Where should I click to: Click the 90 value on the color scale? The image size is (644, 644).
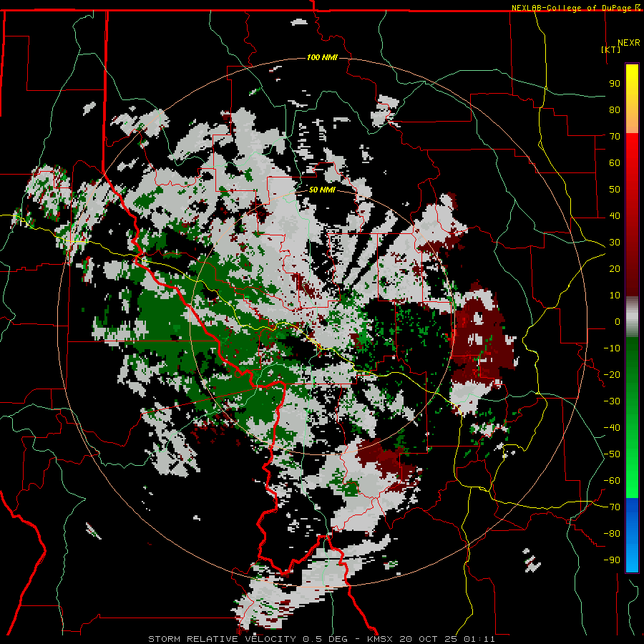615,84
